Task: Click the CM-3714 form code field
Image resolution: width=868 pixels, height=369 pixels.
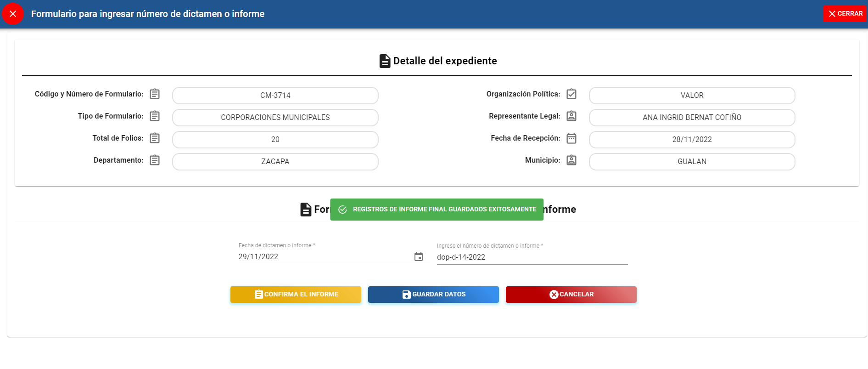Action: point(275,96)
